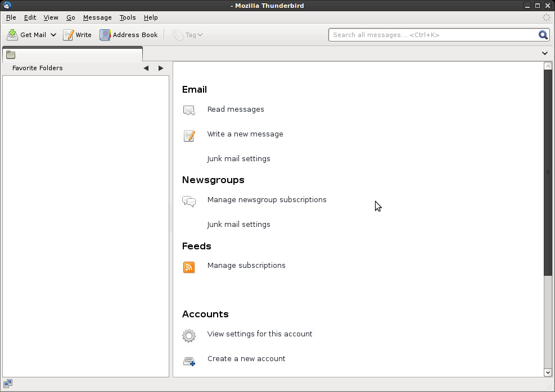Click View settings for this account
Viewport: 555px width, 392px height.
(x=260, y=334)
